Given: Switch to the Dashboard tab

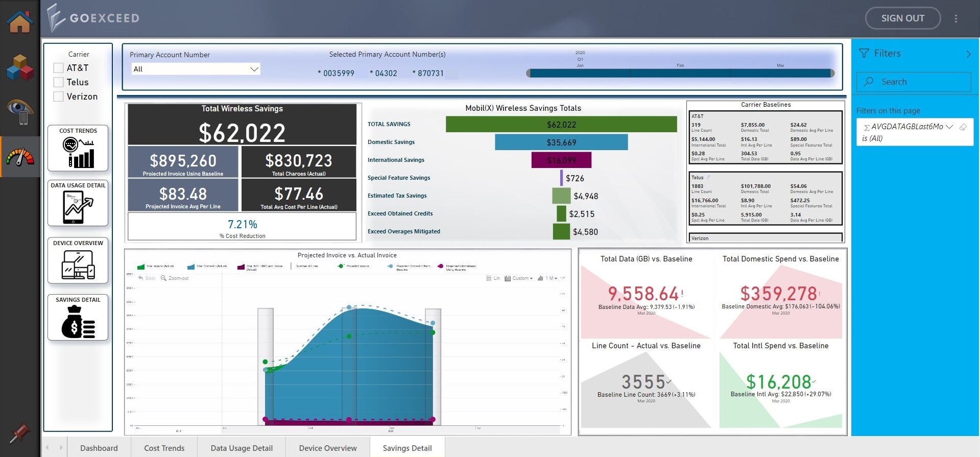Looking at the screenshot, I should 99,448.
